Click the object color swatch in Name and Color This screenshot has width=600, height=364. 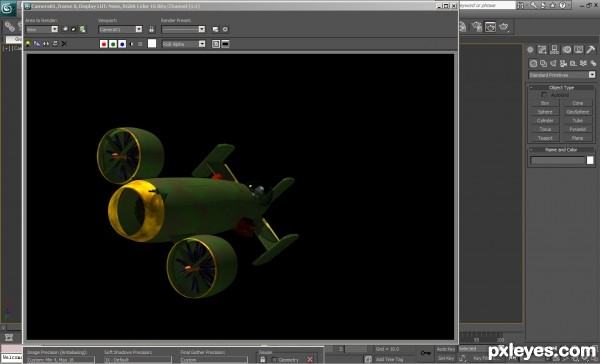(x=590, y=160)
